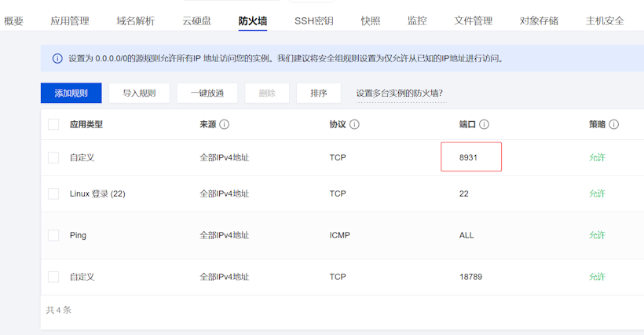Image resolution: width=644 pixels, height=335 pixels.
Task: Click the info icon next to 端口
Action: 485,124
